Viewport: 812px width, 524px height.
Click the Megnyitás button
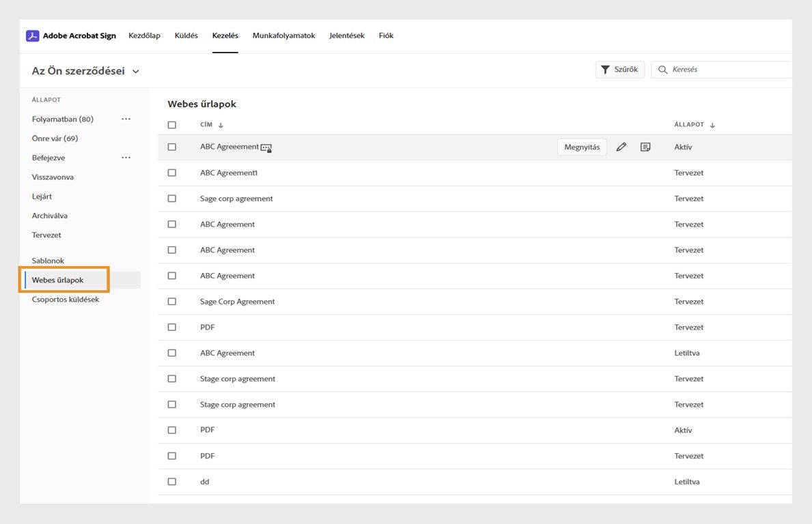(582, 146)
